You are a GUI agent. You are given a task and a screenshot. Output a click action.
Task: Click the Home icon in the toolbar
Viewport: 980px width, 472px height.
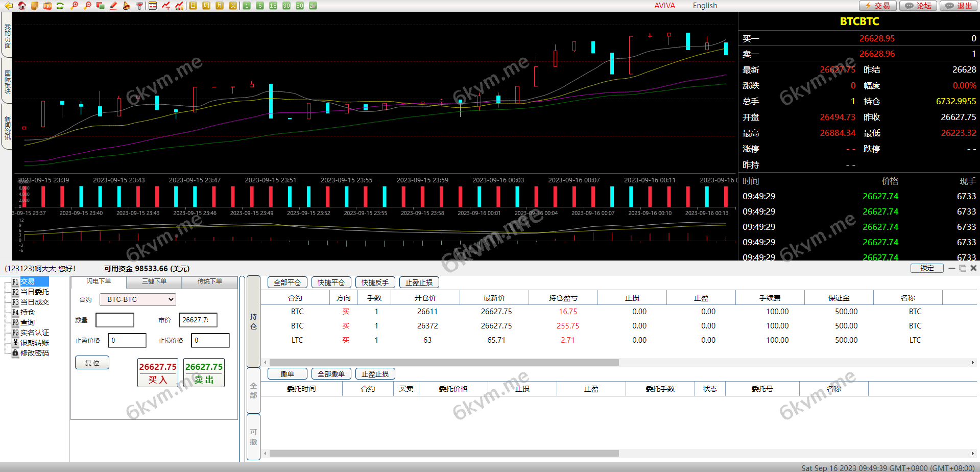tap(22, 6)
